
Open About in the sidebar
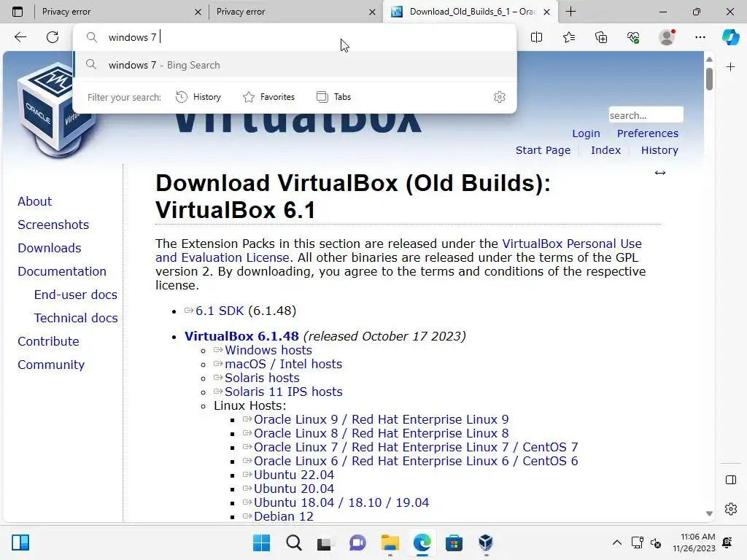coord(34,201)
